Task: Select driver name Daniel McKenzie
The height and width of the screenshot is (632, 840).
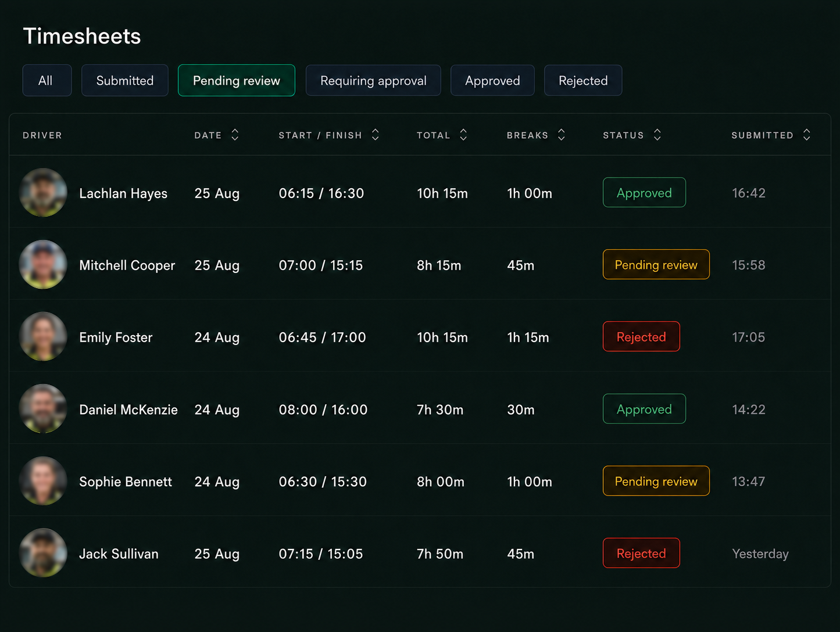Action: tap(128, 410)
